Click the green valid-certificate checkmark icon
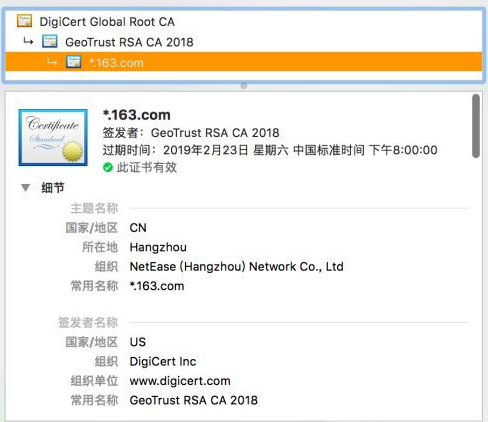The height and width of the screenshot is (422, 488). (108, 167)
